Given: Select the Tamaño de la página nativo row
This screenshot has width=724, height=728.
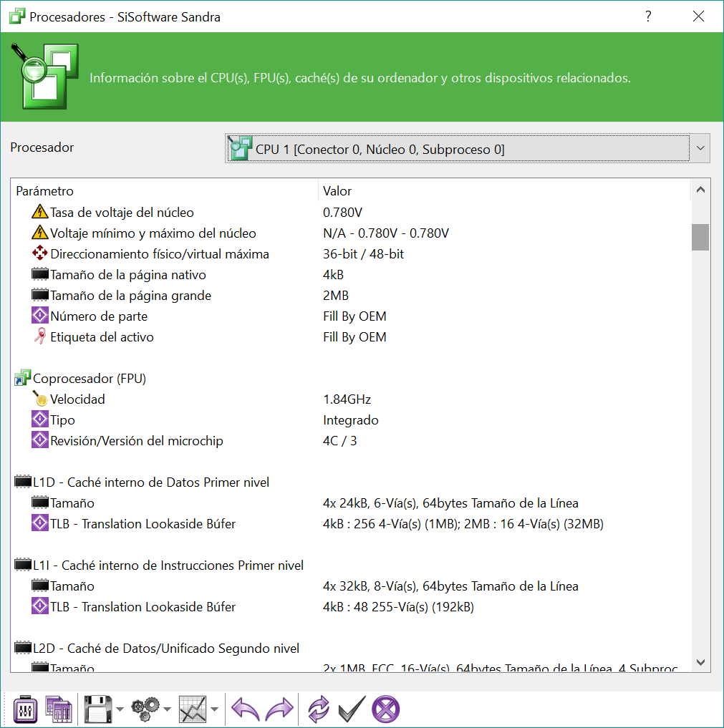Looking at the screenshot, I should 351,274.
